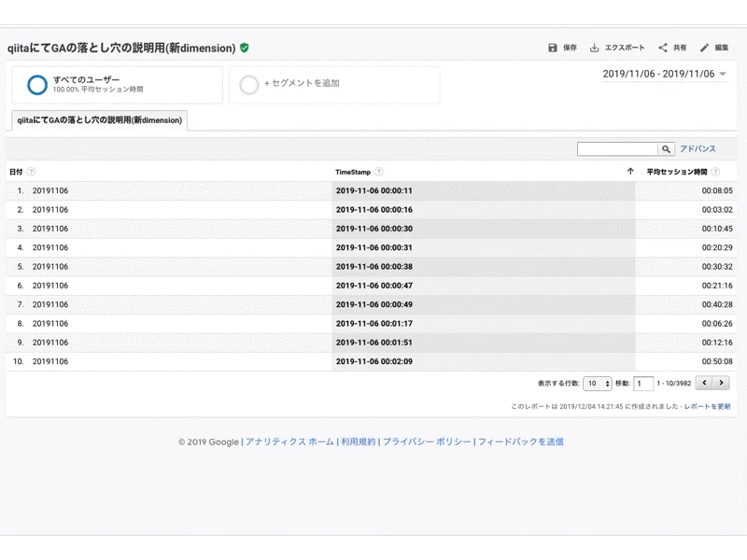
Task: Go to next page arrow
Action: [721, 383]
